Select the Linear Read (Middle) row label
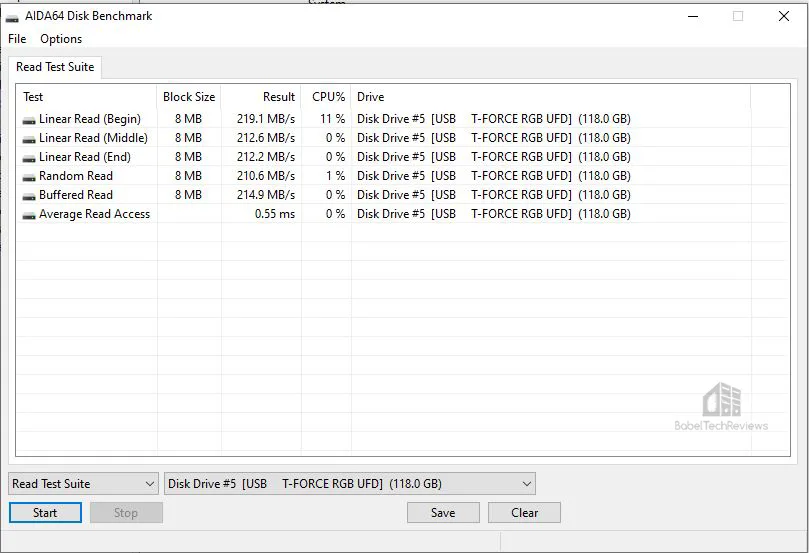This screenshot has width=809, height=553. click(93, 138)
